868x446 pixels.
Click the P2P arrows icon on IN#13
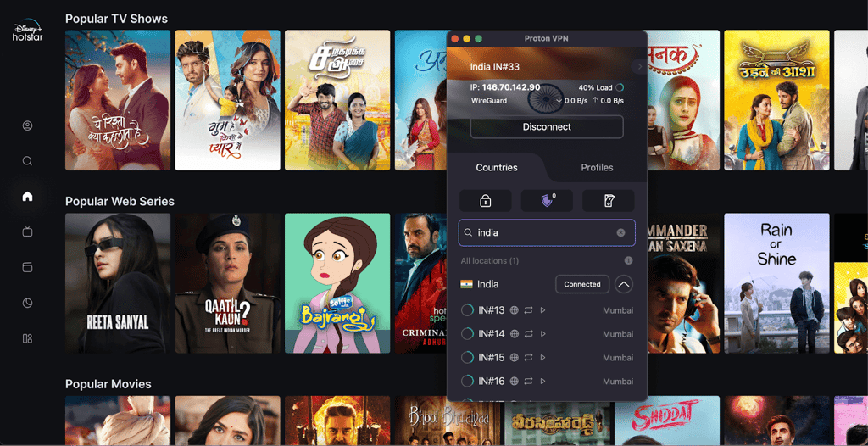(x=529, y=310)
